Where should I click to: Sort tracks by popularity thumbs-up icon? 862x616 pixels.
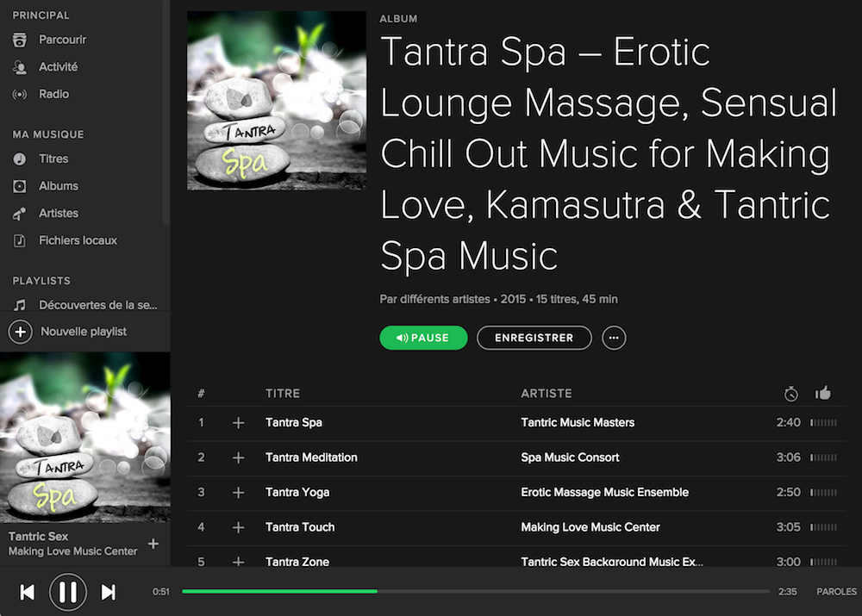(823, 393)
